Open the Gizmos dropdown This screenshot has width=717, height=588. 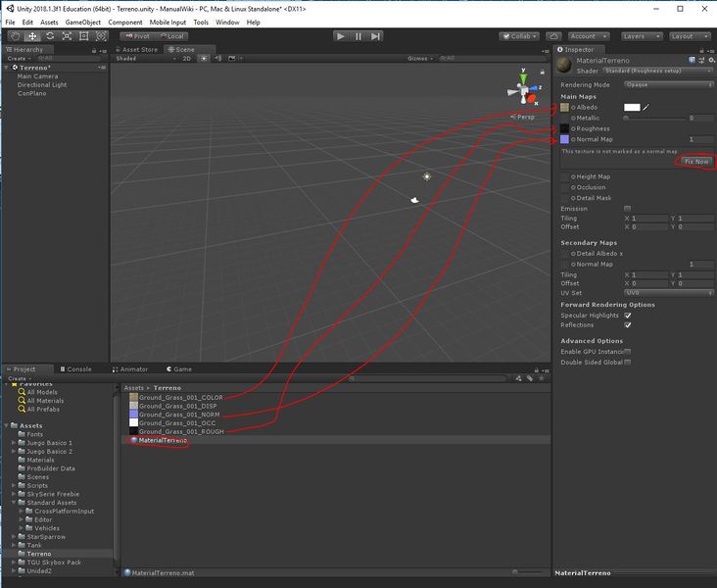[420, 58]
